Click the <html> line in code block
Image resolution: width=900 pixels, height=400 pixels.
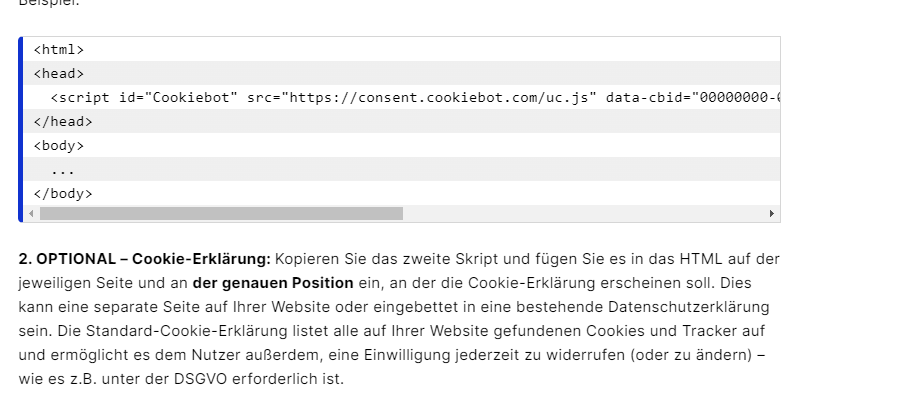(59, 49)
